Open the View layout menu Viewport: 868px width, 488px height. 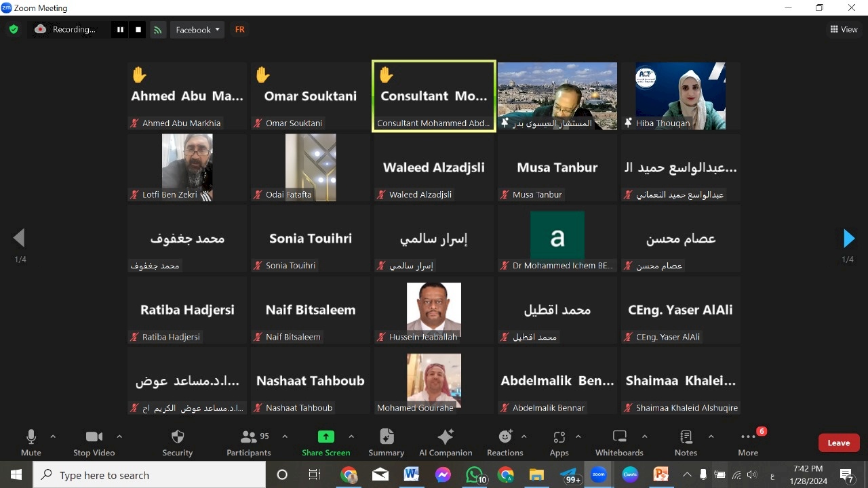[844, 29]
